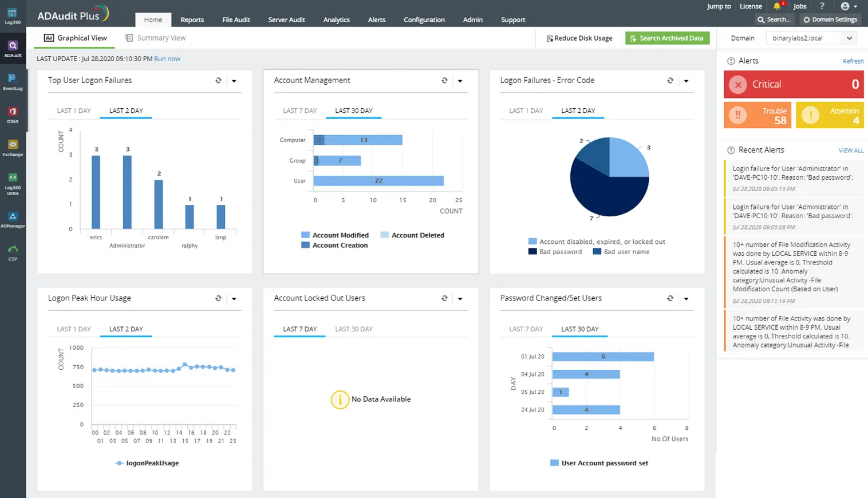Image resolution: width=868 pixels, height=498 pixels.
Task: Expand Account Locked Out Users options menu
Action: click(460, 299)
